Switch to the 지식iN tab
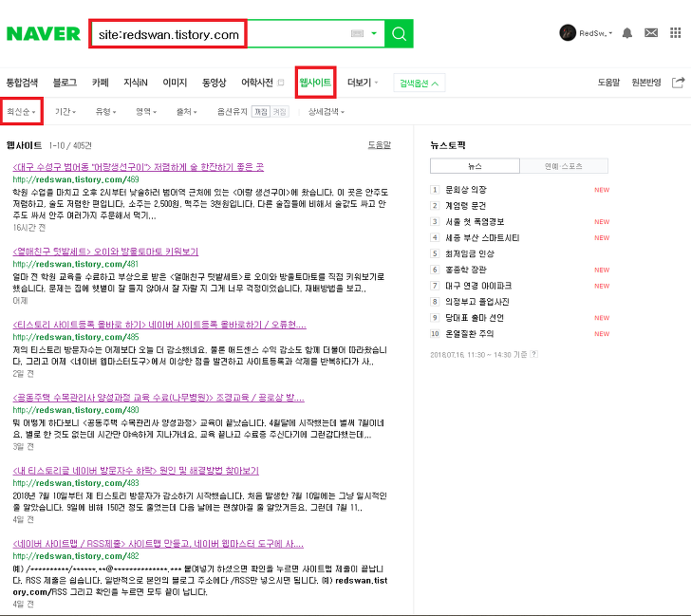 coord(136,83)
